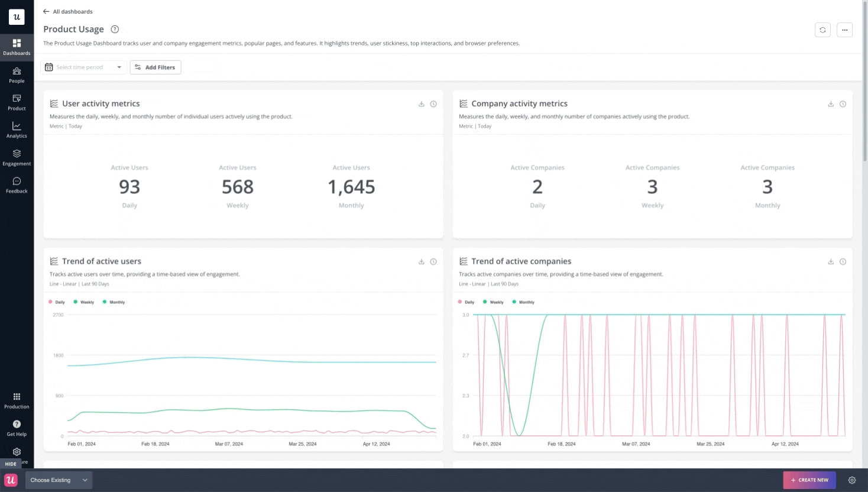
Task: Open Get Help from the sidebar
Action: click(x=17, y=428)
